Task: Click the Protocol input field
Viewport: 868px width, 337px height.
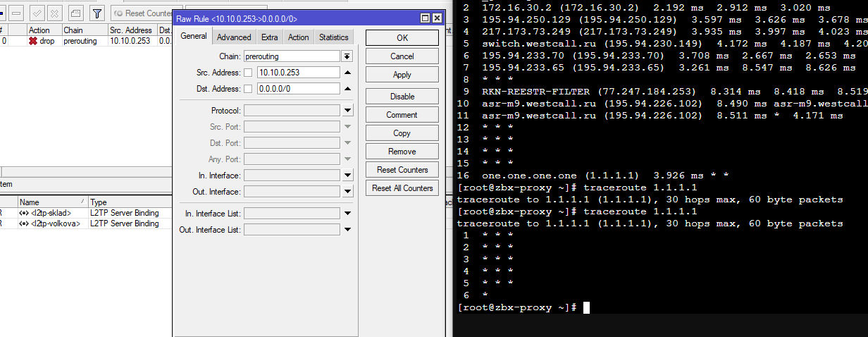Action: tap(292, 111)
